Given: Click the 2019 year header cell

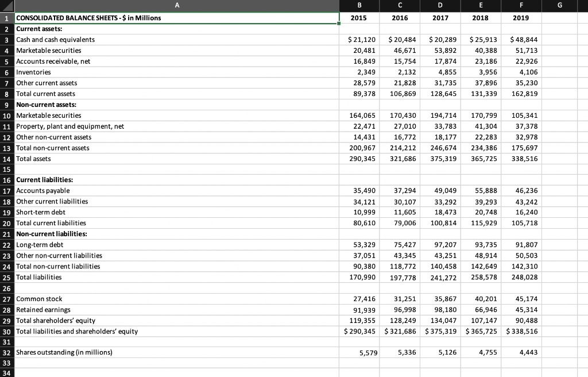Looking at the screenshot, I should 521,18.
